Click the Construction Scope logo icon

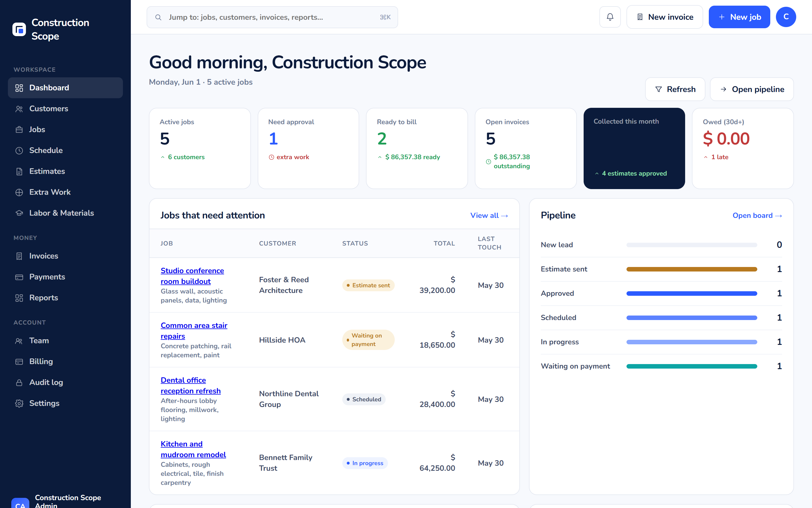[x=19, y=29]
